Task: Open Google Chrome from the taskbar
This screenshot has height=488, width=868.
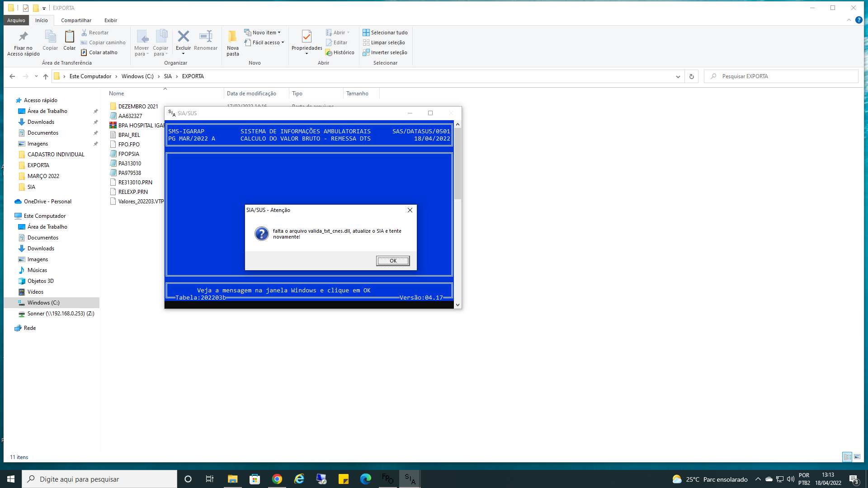Action: click(277, 479)
